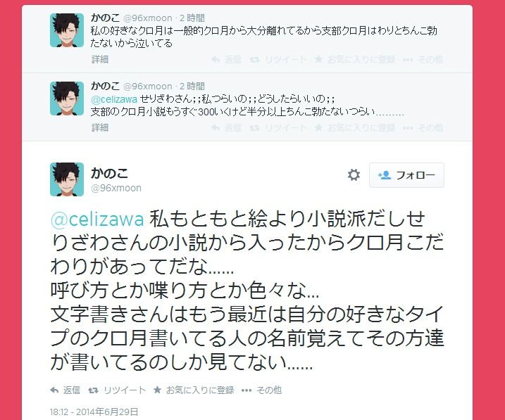
Task: Click the 18:12 - 2014年6月29日 timestamp
Action: pos(94,412)
